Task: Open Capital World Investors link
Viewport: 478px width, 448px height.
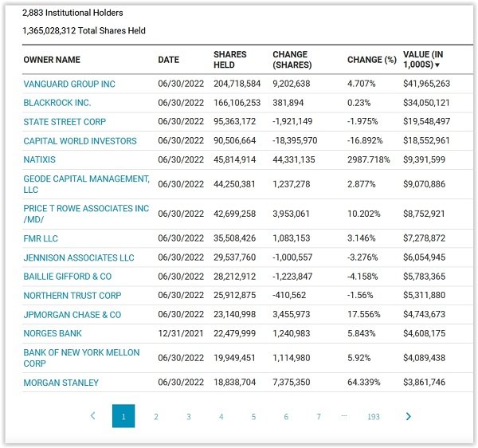Action: (80, 141)
